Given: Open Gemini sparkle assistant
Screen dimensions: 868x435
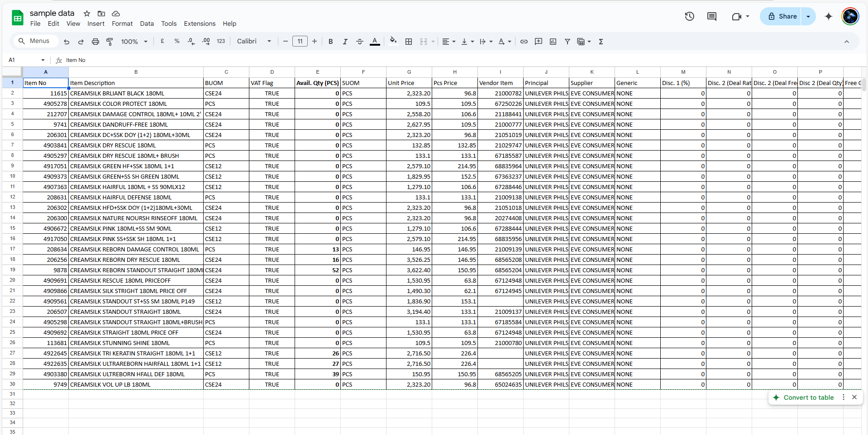Looking at the screenshot, I should click(x=829, y=17).
